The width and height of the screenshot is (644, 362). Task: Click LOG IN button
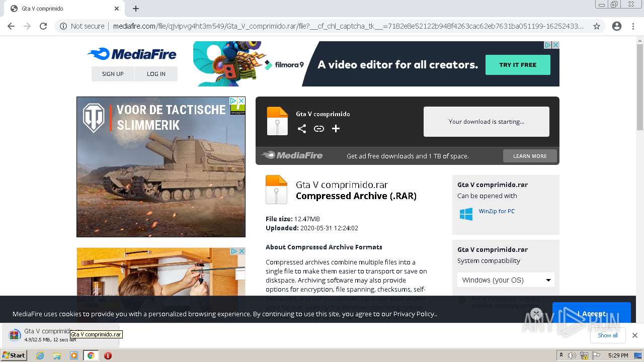click(156, 74)
